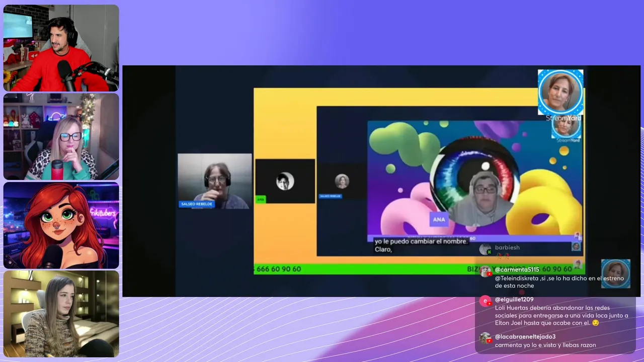The width and height of the screenshot is (644, 362).
Task: Click the username '@lacabraeneltejado3'
Action: tap(525, 337)
